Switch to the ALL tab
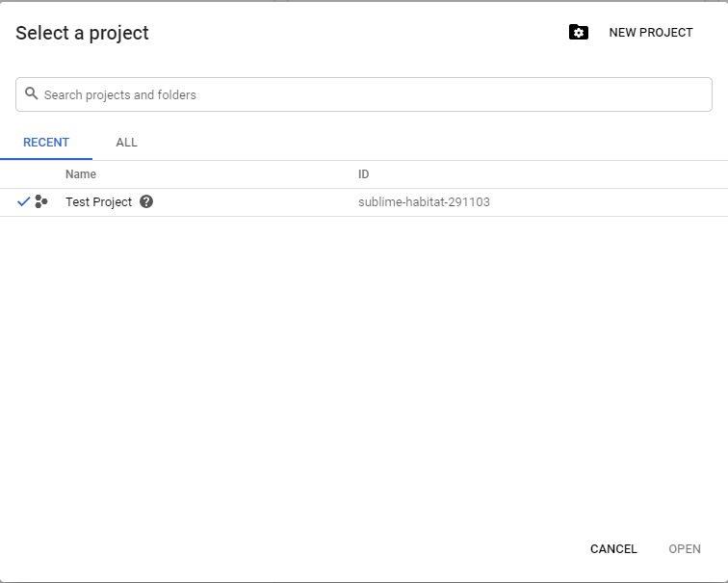 pyautogui.click(x=126, y=143)
